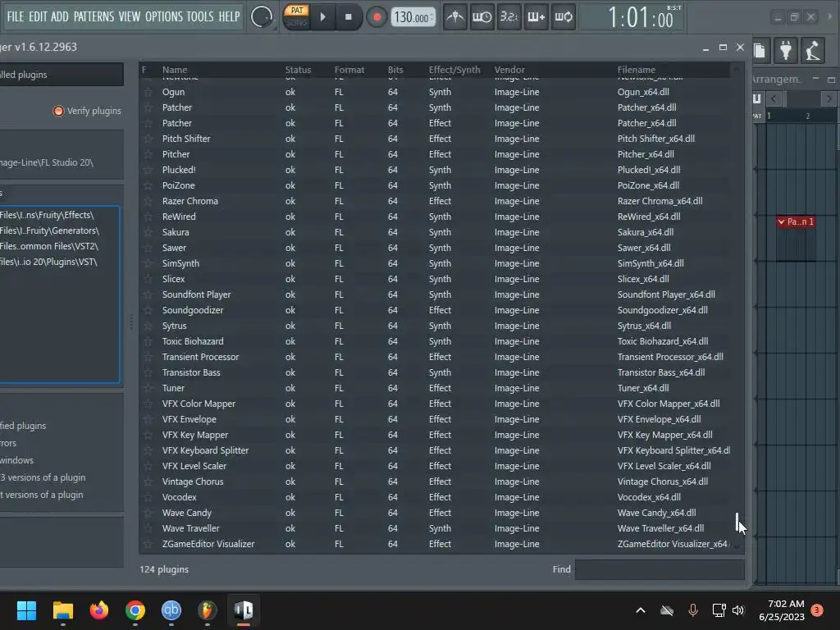Open the plugin database plug icon
840x630 pixels.
coord(786,50)
